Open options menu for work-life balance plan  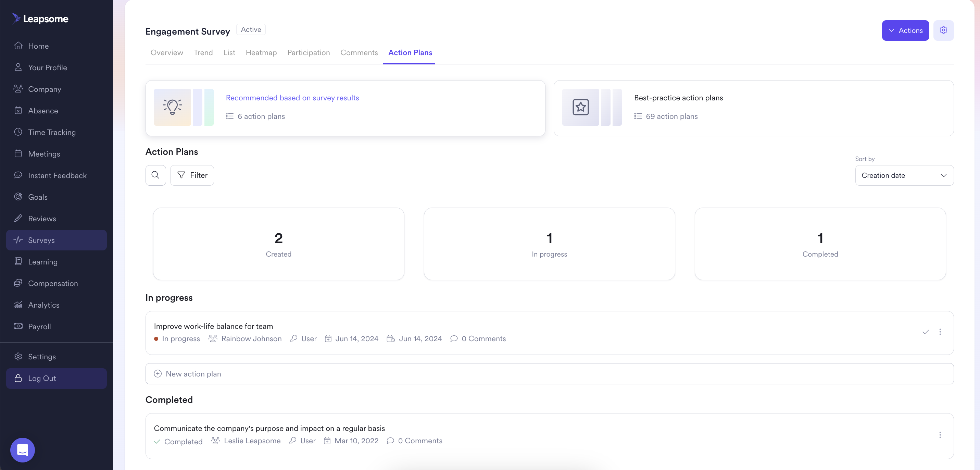940,332
